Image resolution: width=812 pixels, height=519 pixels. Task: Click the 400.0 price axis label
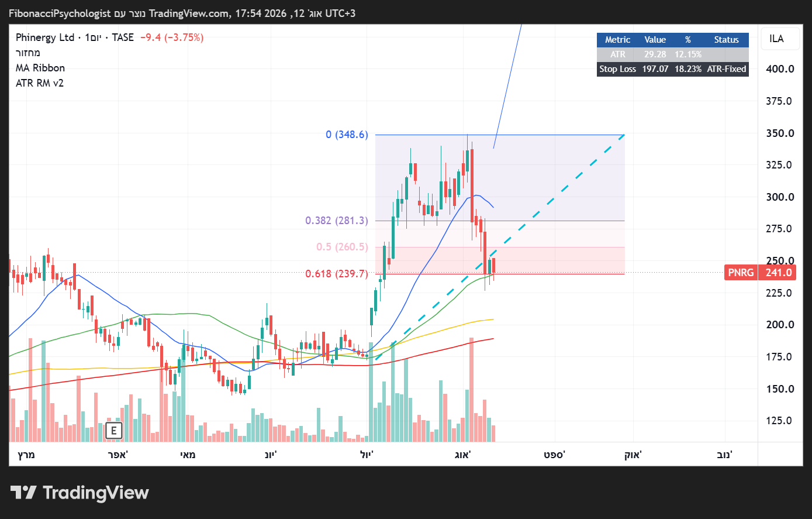(x=780, y=69)
